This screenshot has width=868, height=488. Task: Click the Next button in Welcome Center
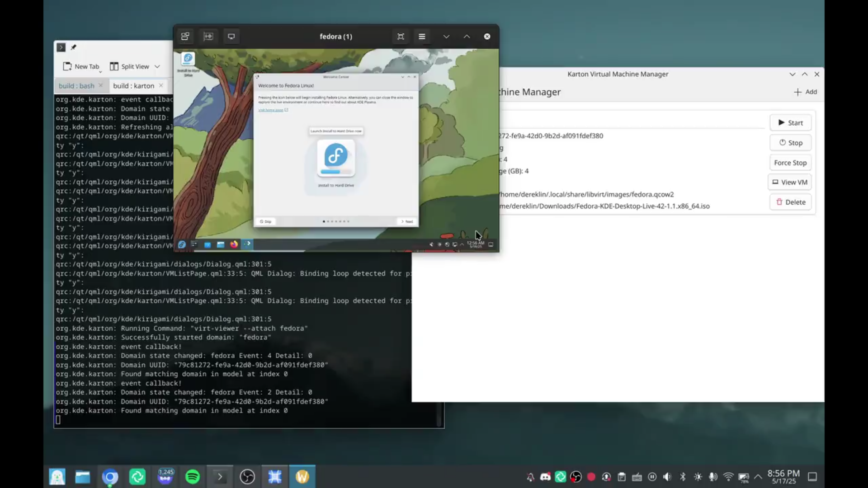pyautogui.click(x=407, y=221)
